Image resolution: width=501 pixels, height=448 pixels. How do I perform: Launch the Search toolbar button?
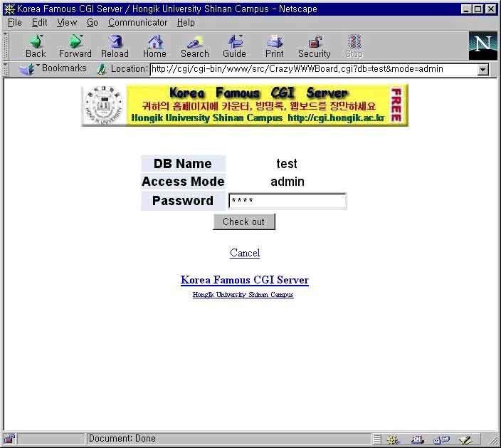(194, 46)
